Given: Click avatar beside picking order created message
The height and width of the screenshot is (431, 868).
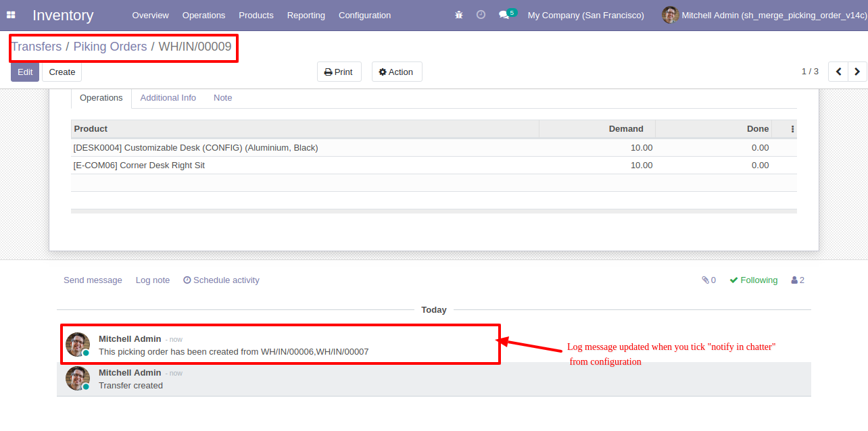Looking at the screenshot, I should pos(78,345).
